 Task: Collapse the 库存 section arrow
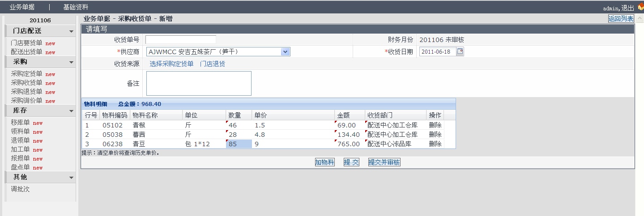pyautogui.click(x=71, y=111)
